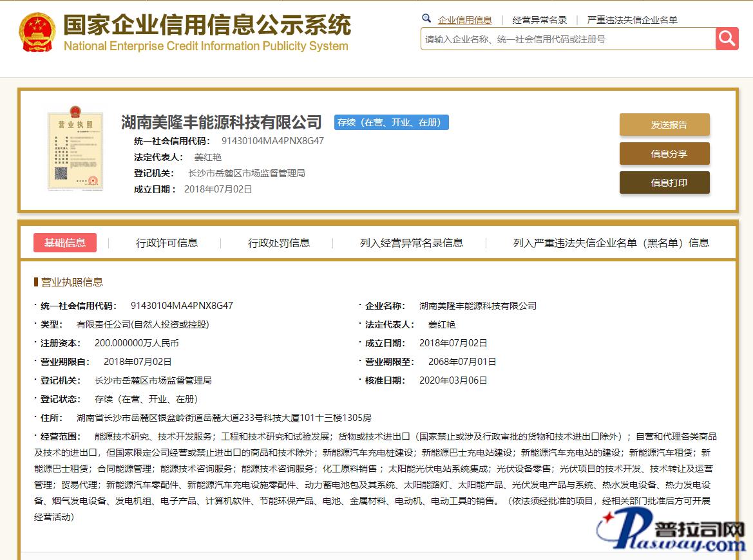
Task: Open the business license thumbnail image
Action: click(75, 151)
